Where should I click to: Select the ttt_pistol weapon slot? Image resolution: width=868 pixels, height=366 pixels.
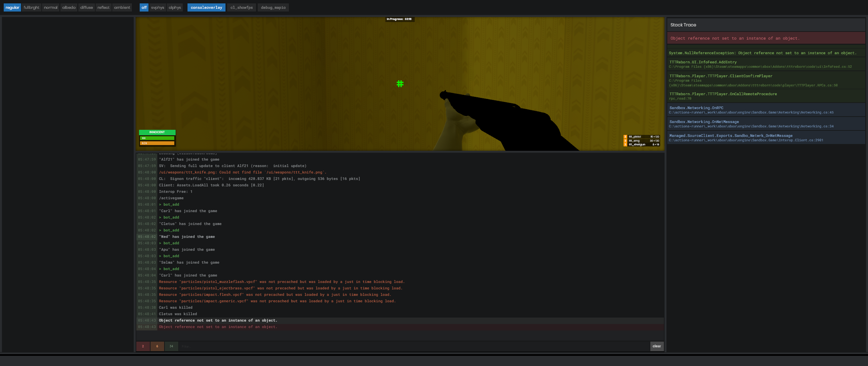[x=641, y=137]
